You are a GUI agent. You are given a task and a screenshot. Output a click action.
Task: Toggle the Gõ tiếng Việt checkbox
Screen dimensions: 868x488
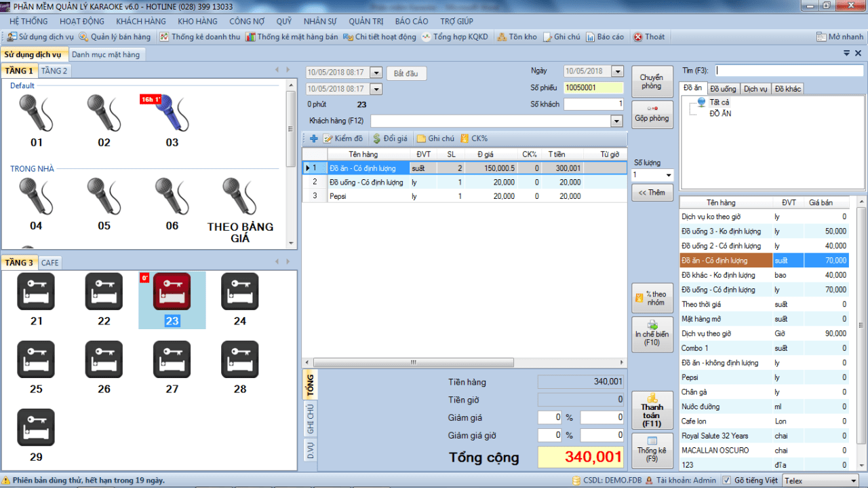click(x=727, y=481)
